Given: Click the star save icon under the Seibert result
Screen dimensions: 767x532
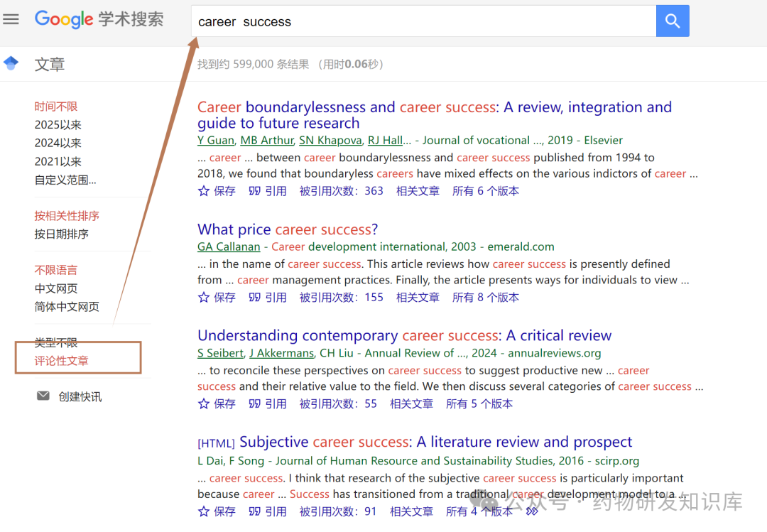Looking at the screenshot, I should 204,404.
